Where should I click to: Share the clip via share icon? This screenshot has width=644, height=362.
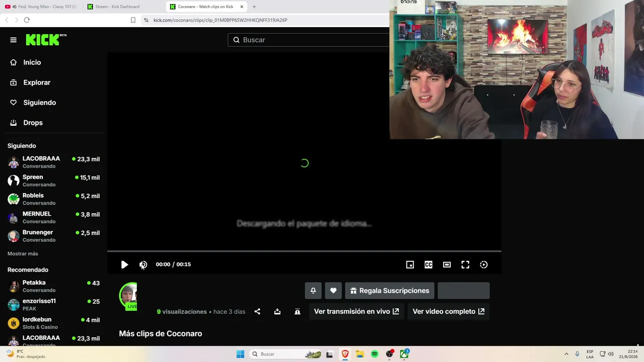[x=257, y=312]
